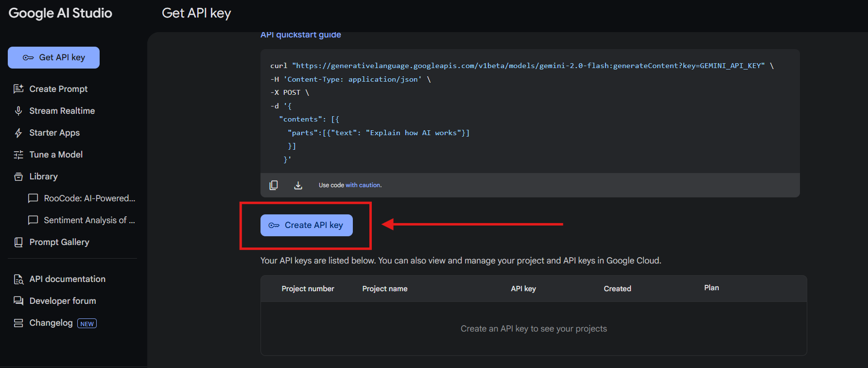Click the Tune a Model sliders icon

tap(18, 155)
